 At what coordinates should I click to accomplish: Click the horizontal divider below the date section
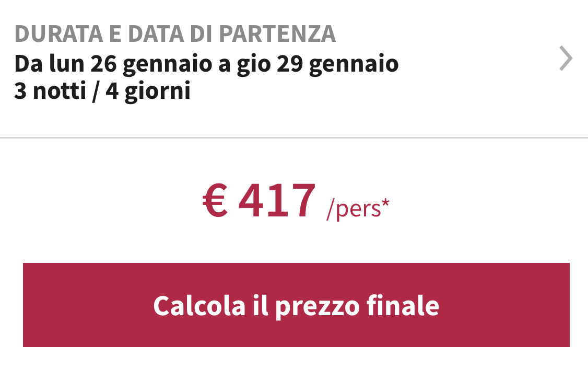point(294,137)
